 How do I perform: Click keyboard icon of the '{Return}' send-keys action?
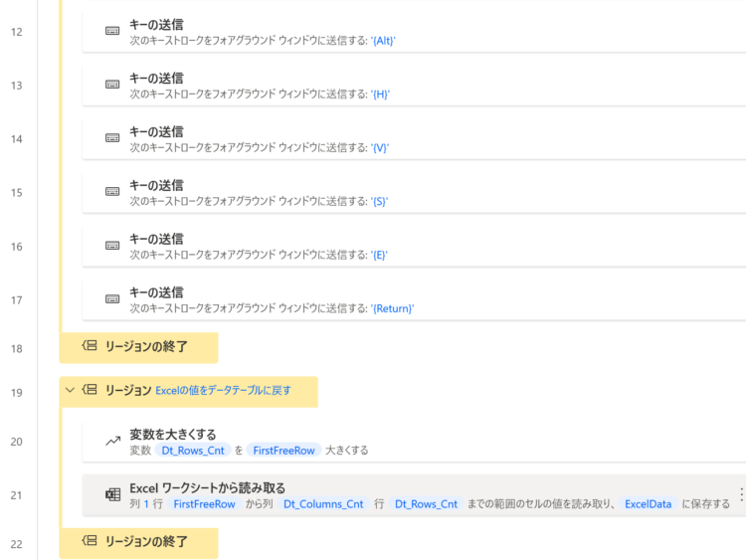(112, 298)
